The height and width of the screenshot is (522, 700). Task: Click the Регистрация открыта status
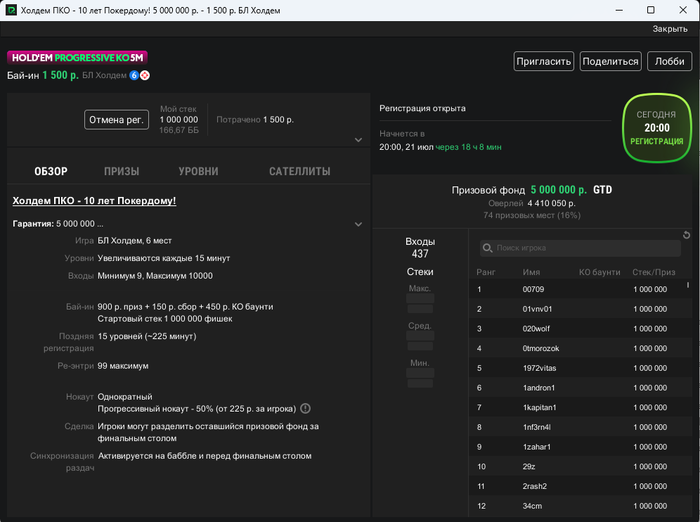click(x=422, y=108)
